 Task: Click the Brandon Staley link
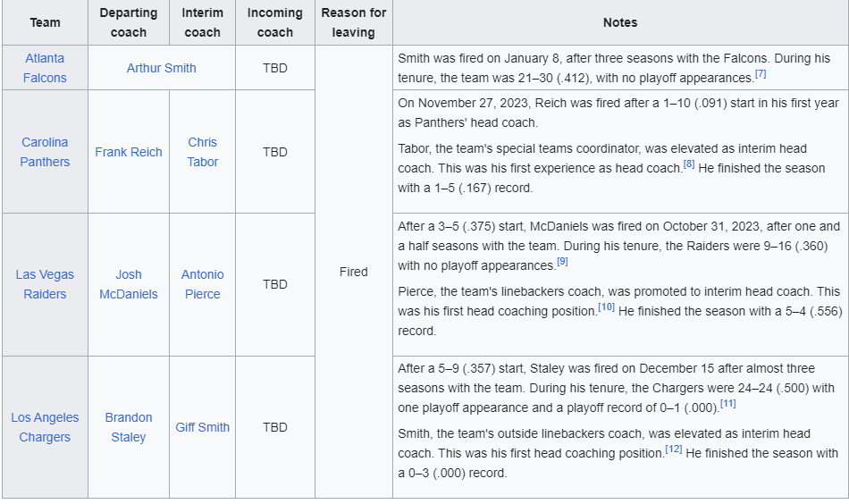pyautogui.click(x=129, y=427)
